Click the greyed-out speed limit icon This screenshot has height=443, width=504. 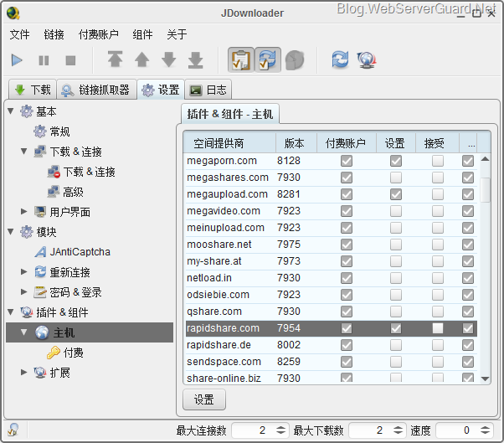[295, 59]
